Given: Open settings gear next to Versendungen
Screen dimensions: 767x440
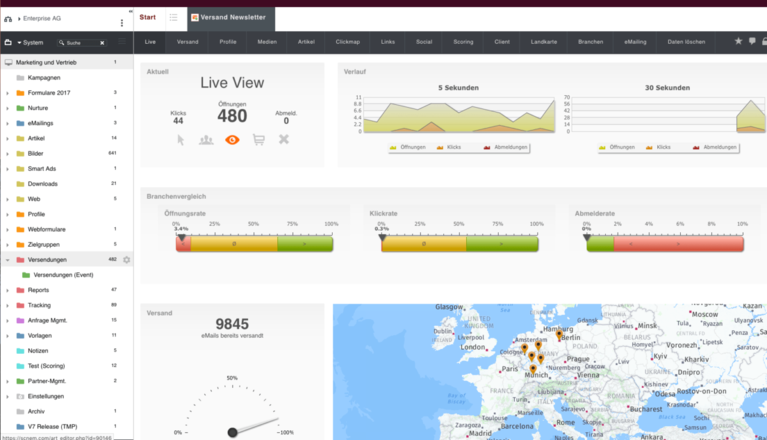Looking at the screenshot, I should tap(127, 260).
